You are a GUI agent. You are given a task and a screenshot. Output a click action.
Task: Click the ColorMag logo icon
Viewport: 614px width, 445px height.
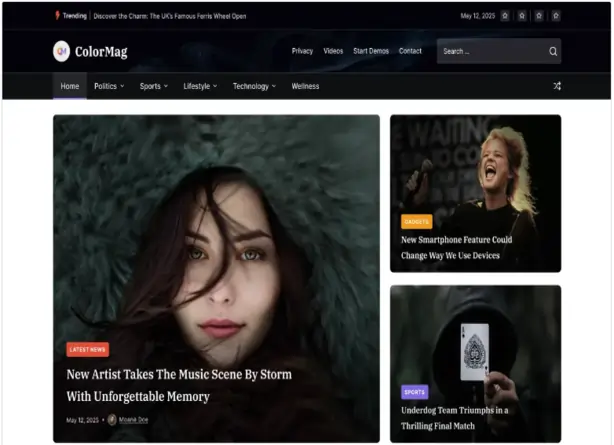click(62, 51)
